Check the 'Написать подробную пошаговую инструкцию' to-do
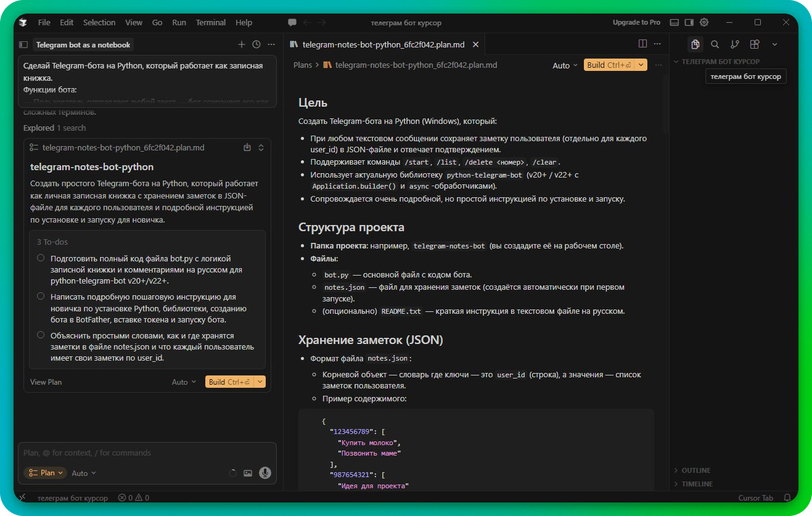The width and height of the screenshot is (812, 516). [41, 297]
